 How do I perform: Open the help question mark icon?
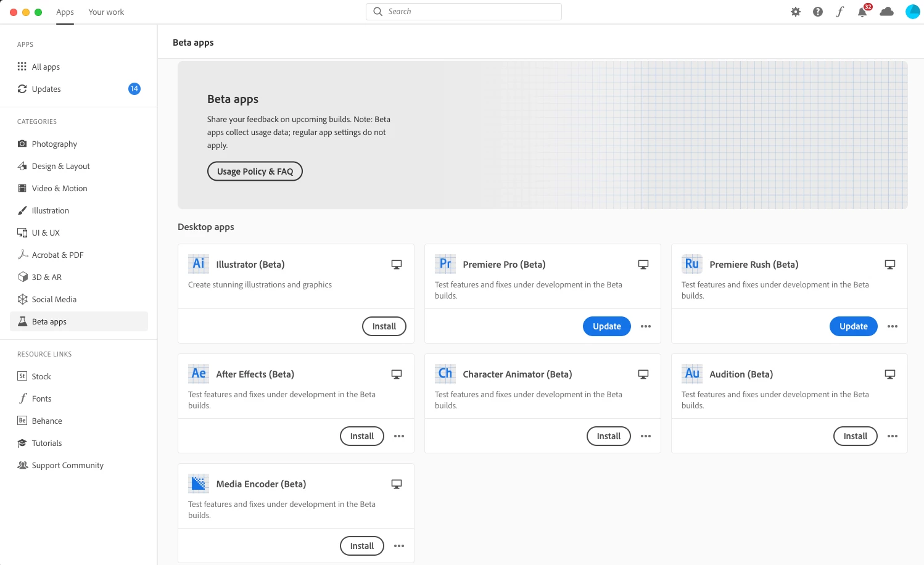(818, 12)
